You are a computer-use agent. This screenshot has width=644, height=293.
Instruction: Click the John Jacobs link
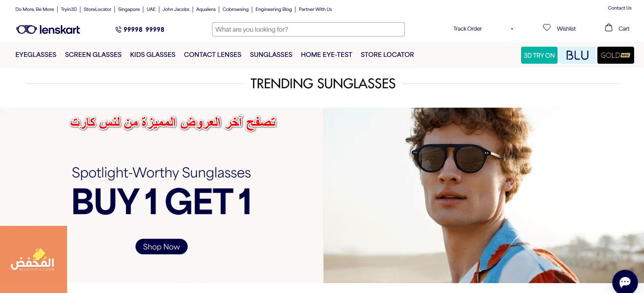[x=176, y=9]
